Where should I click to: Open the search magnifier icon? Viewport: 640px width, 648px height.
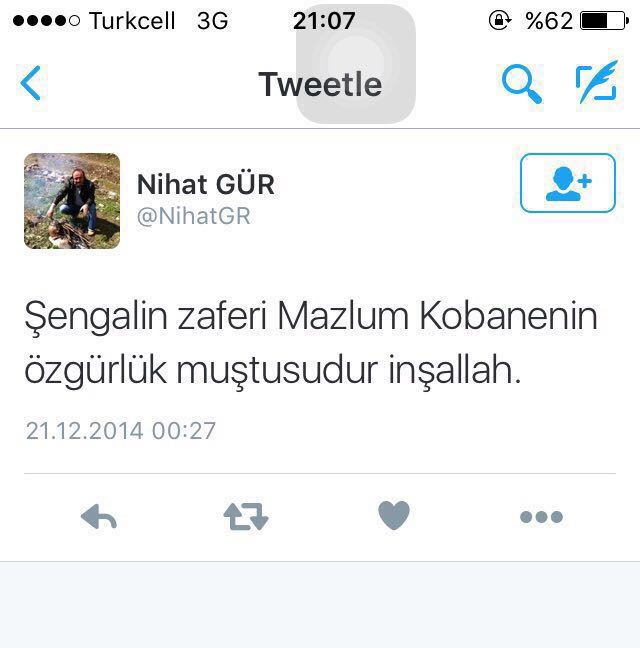521,83
